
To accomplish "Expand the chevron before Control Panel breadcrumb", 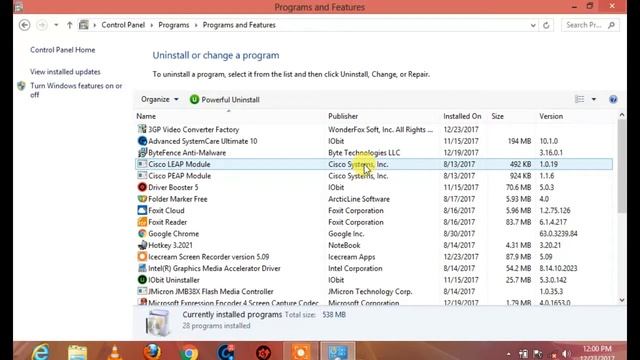I will click(x=95, y=25).
